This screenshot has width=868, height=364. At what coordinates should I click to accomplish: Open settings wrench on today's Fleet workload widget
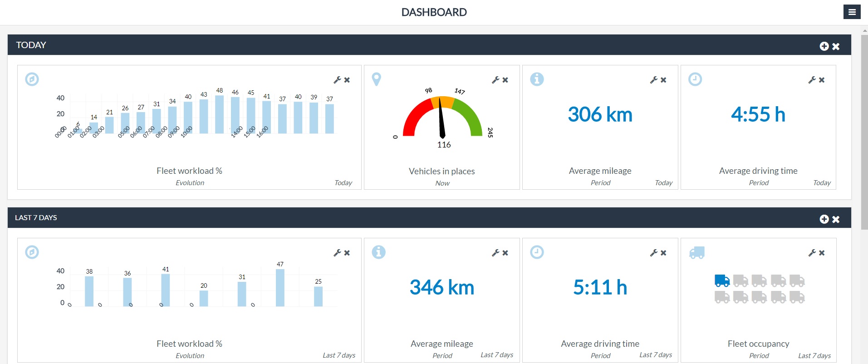(x=337, y=80)
